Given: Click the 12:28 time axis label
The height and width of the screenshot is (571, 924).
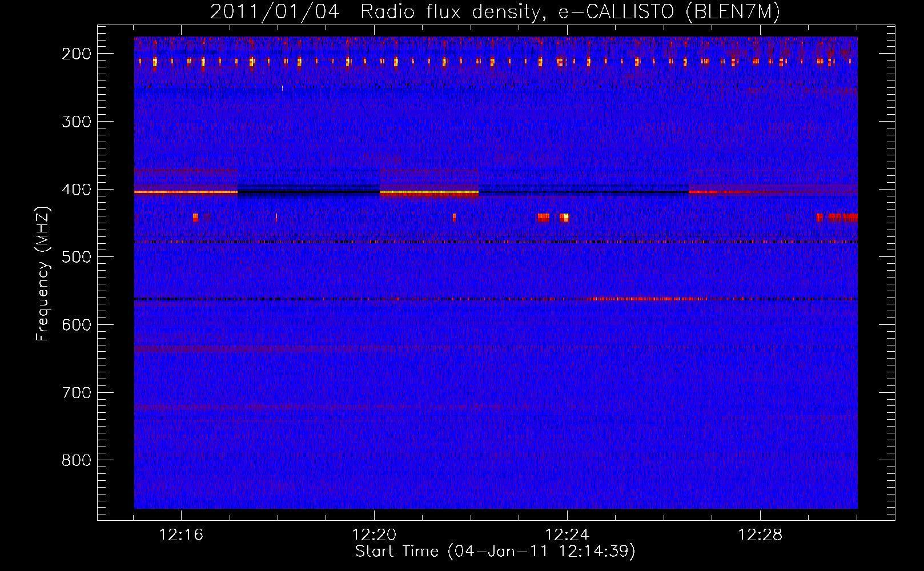Looking at the screenshot, I should 760,535.
